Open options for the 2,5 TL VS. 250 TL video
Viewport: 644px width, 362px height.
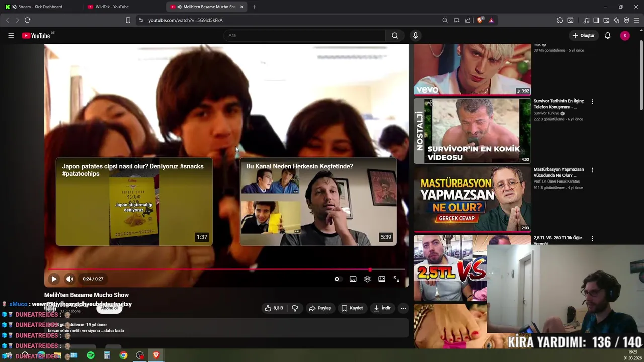coord(592,238)
